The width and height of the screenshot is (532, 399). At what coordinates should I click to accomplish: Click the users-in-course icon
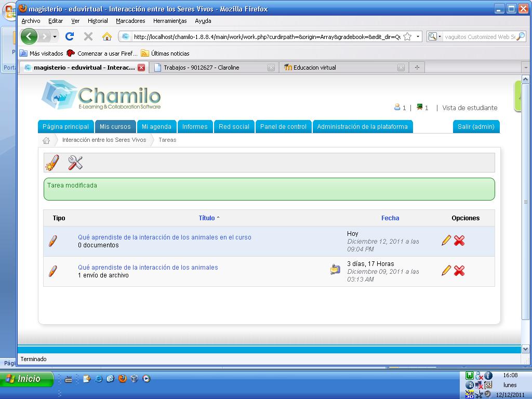point(420,107)
